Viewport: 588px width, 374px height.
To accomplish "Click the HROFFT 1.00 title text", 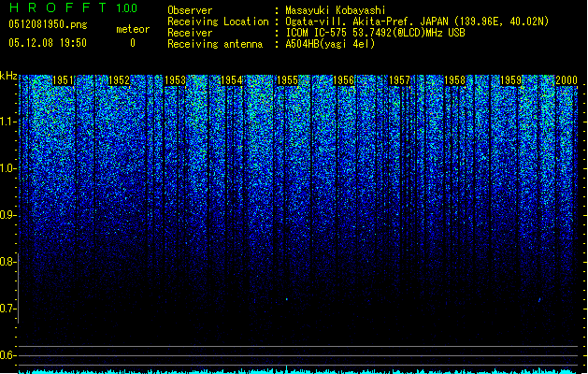I will pos(74,7).
